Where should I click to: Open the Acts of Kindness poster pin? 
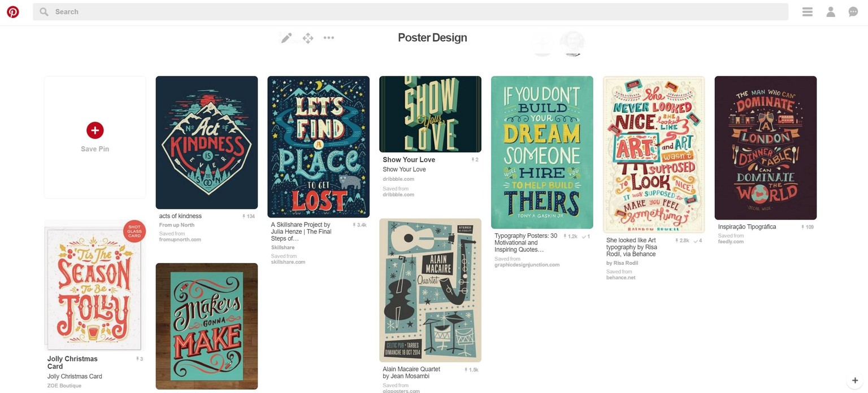[207, 142]
